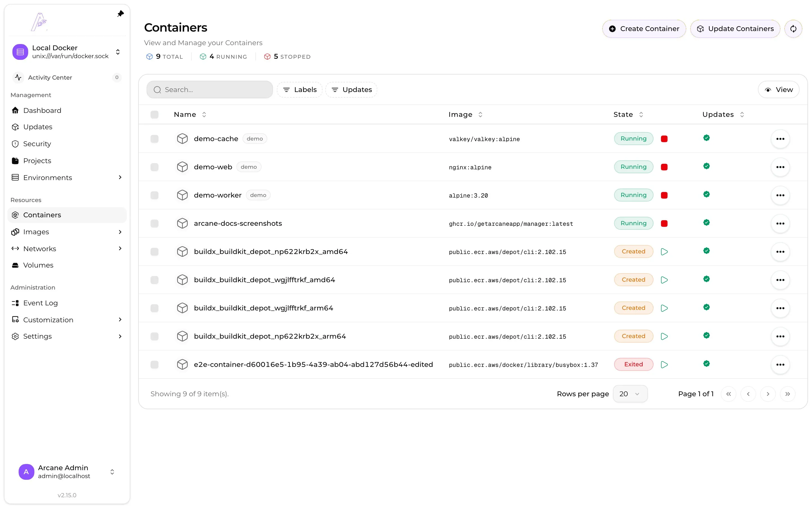The width and height of the screenshot is (812, 508).
Task: Open the Labels filter
Action: tap(300, 90)
